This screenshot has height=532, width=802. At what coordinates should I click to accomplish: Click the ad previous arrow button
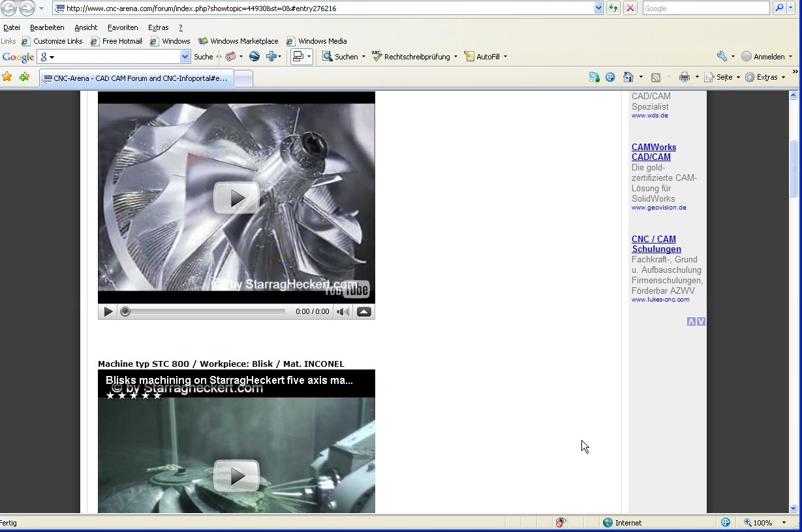tap(691, 322)
